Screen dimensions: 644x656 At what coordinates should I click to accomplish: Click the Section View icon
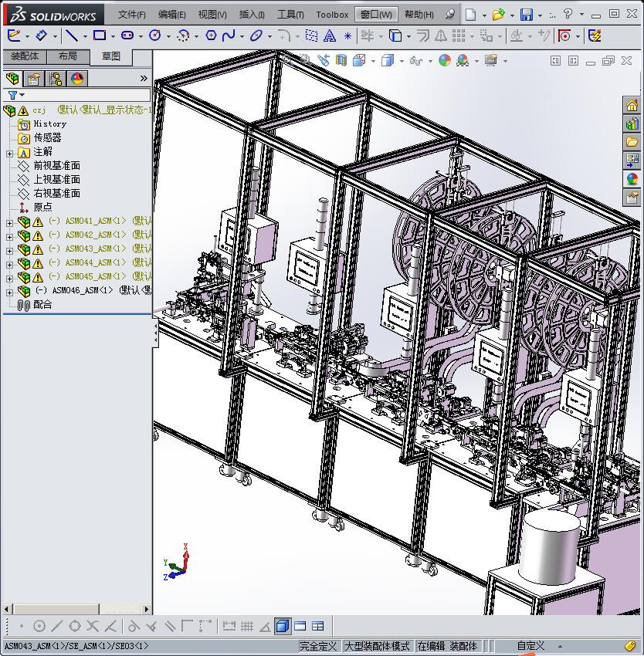pos(341,61)
